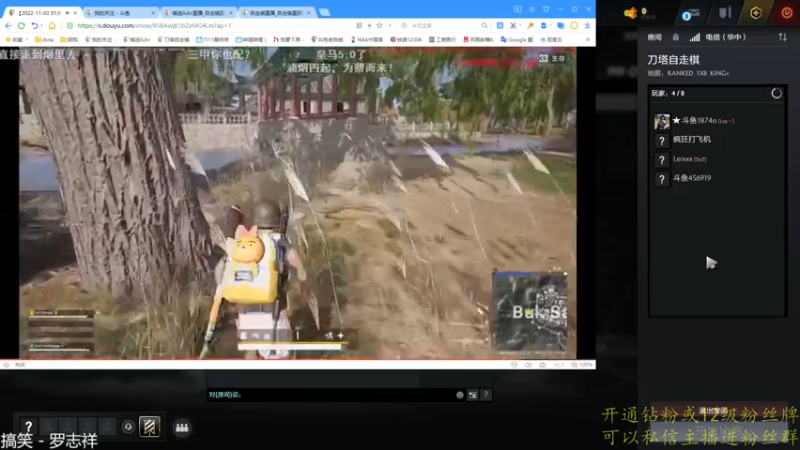Open the 工商银行 bookmark
The height and width of the screenshot is (450, 800).
click(442, 39)
